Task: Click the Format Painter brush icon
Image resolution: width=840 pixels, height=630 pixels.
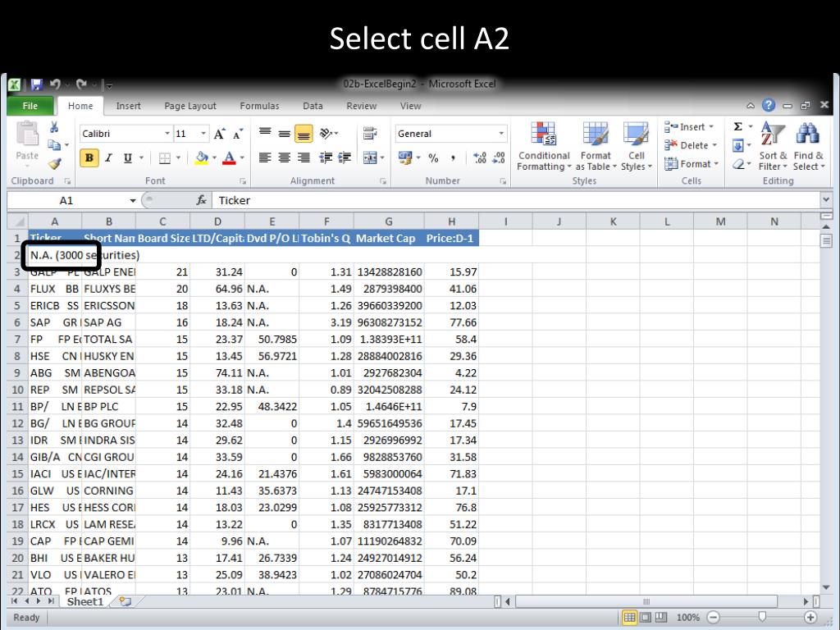Action: 56,163
